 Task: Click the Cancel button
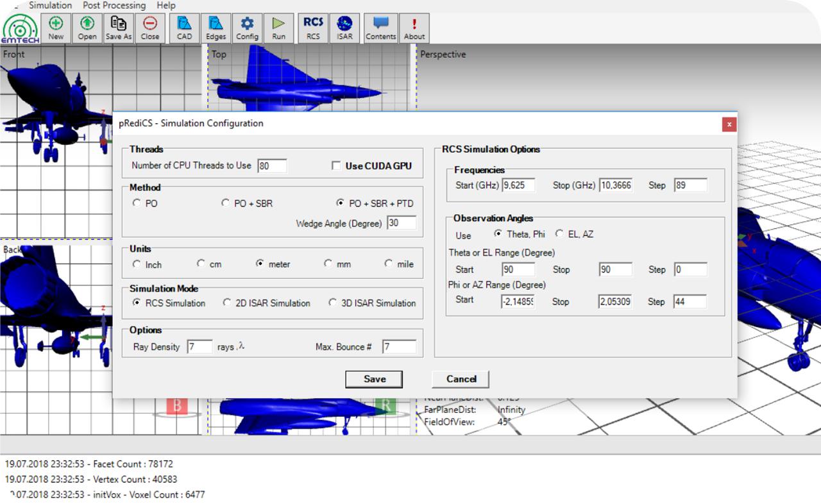coord(461,379)
